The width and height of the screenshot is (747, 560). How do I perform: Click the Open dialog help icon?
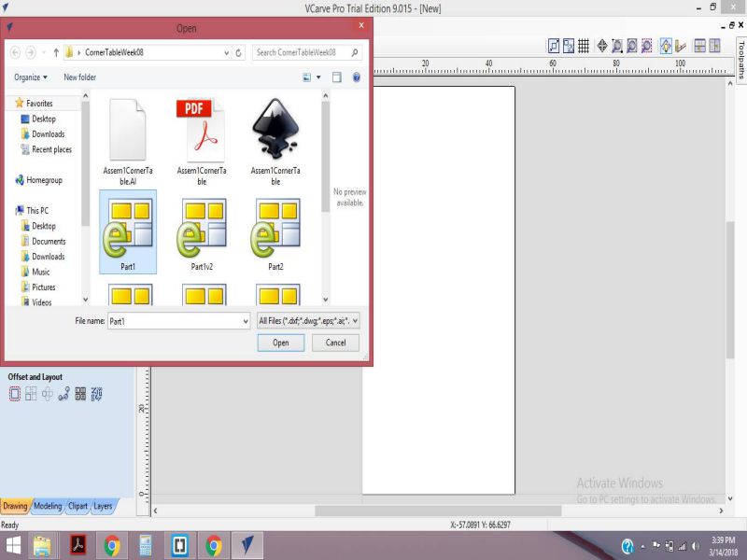357,77
